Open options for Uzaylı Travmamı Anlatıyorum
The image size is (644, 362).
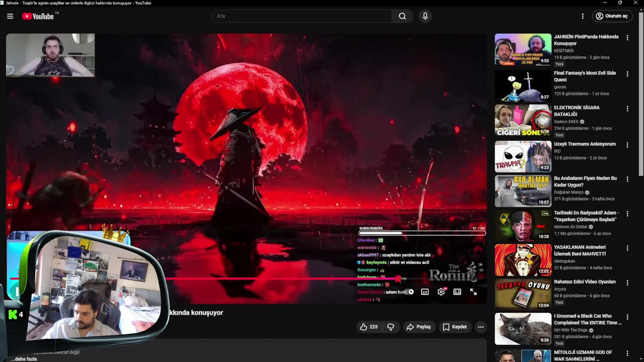[627, 145]
